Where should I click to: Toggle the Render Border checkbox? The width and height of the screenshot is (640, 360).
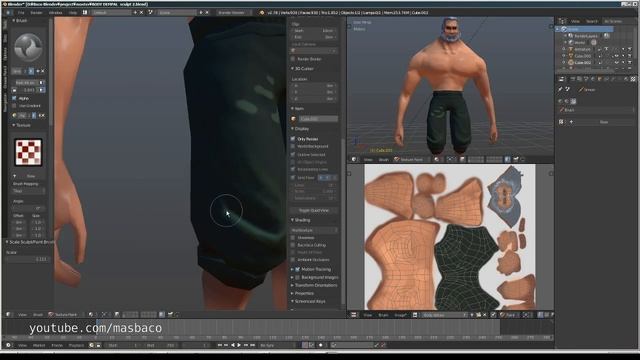[x=293, y=59]
